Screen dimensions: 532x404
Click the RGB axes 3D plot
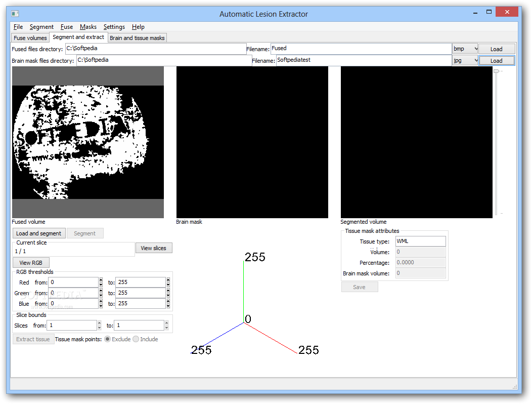point(254,304)
